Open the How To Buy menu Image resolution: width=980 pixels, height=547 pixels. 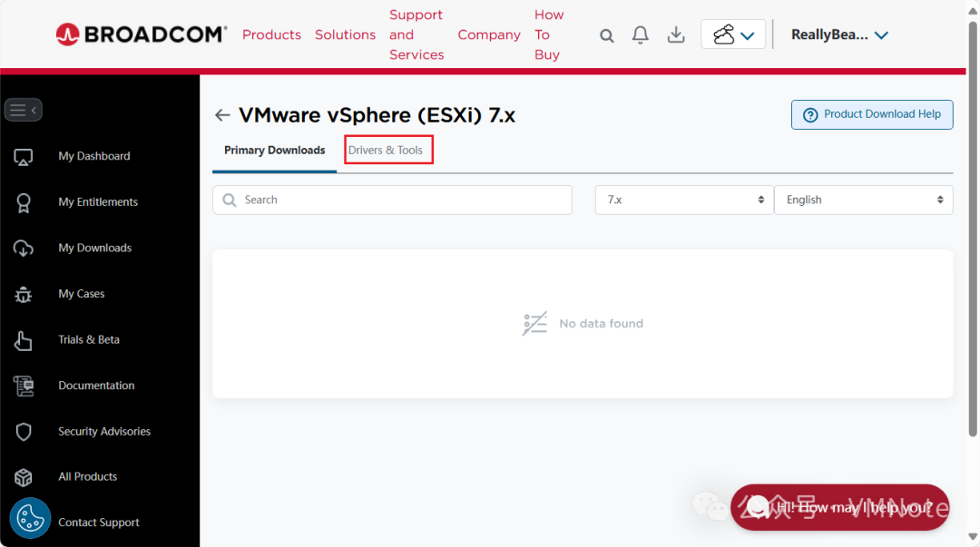(549, 35)
